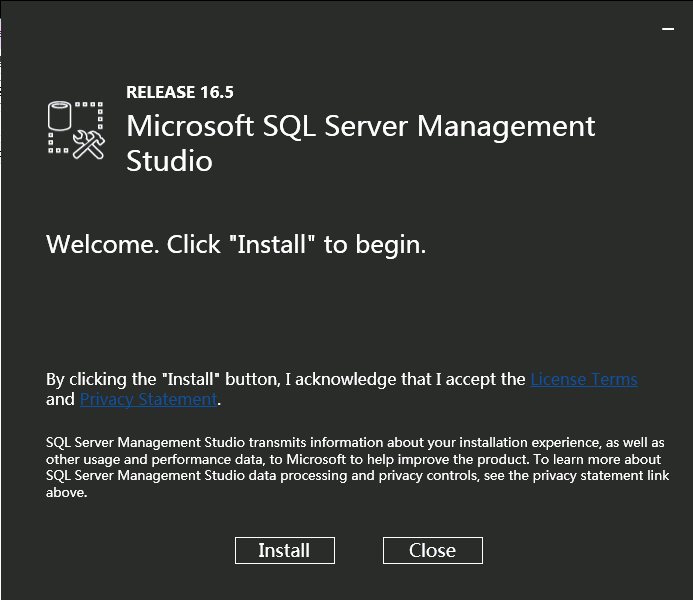Click the crossed wrench and hammer icon
The width and height of the screenshot is (693, 600).
pyautogui.click(x=89, y=144)
